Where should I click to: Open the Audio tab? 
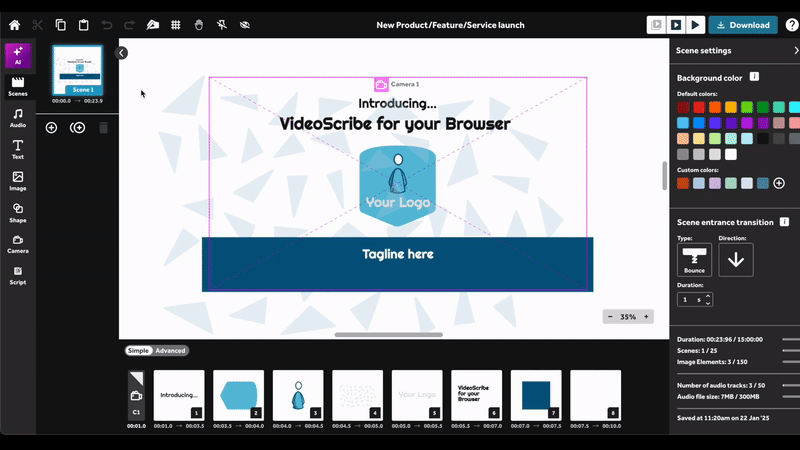pos(18,118)
